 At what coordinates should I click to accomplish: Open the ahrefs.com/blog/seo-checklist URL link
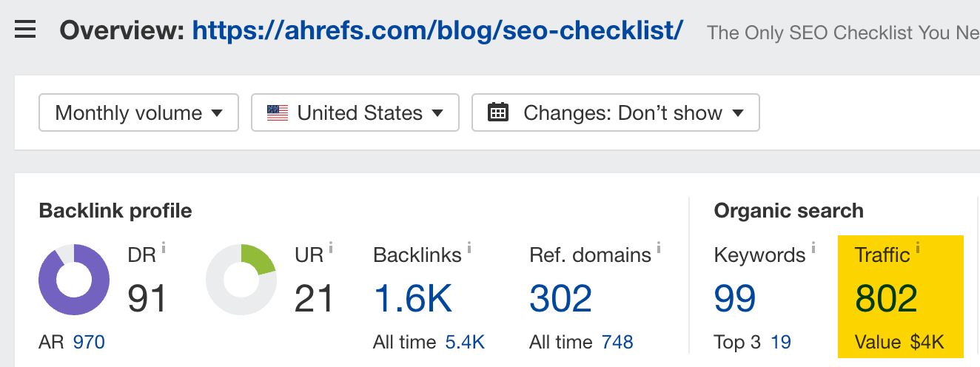(x=437, y=31)
